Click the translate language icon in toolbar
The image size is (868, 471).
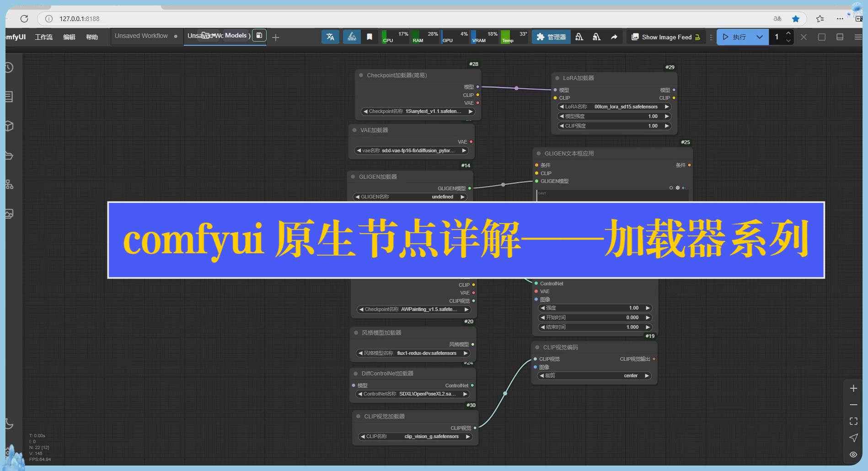pyautogui.click(x=330, y=37)
